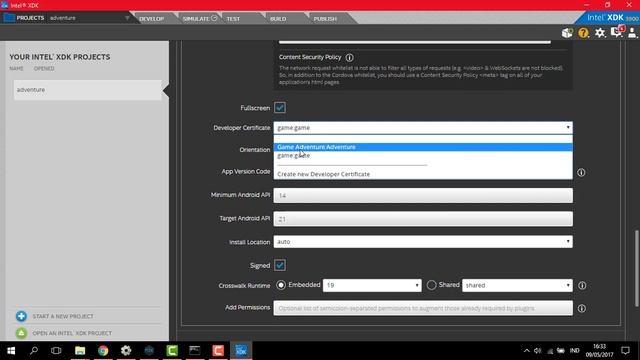Open the Developer Certificate dropdown

[x=423, y=128]
